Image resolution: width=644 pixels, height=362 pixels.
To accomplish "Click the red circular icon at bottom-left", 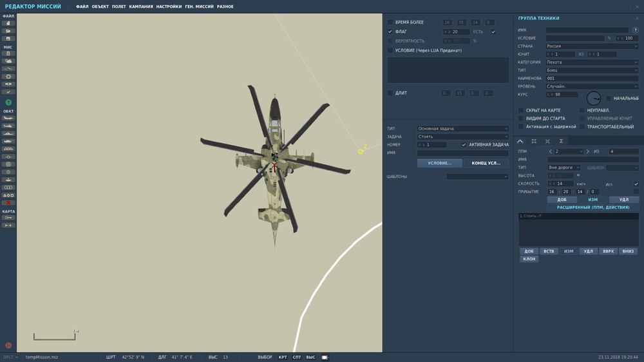I will pyautogui.click(x=8, y=345).
